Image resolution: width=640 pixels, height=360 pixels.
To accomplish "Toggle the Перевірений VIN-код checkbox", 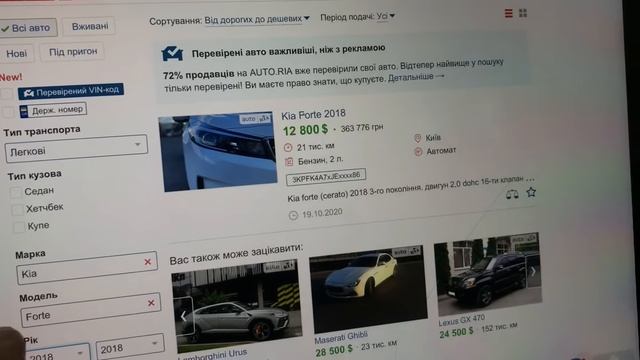I will 7,94.
